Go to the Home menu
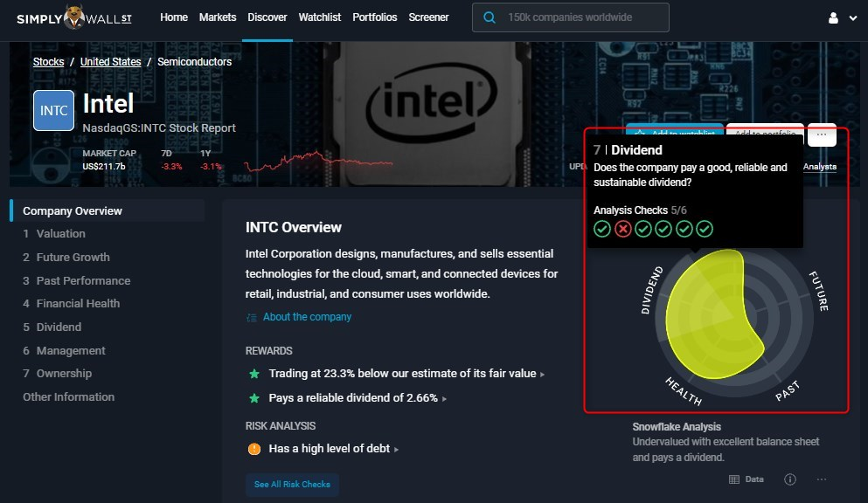The height and width of the screenshot is (503, 868). pos(174,17)
